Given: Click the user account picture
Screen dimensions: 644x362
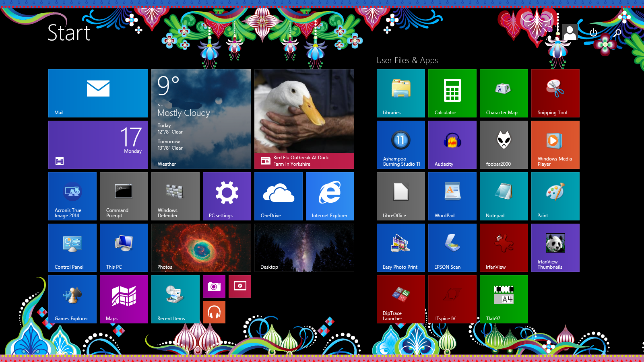Looking at the screenshot, I should [570, 33].
